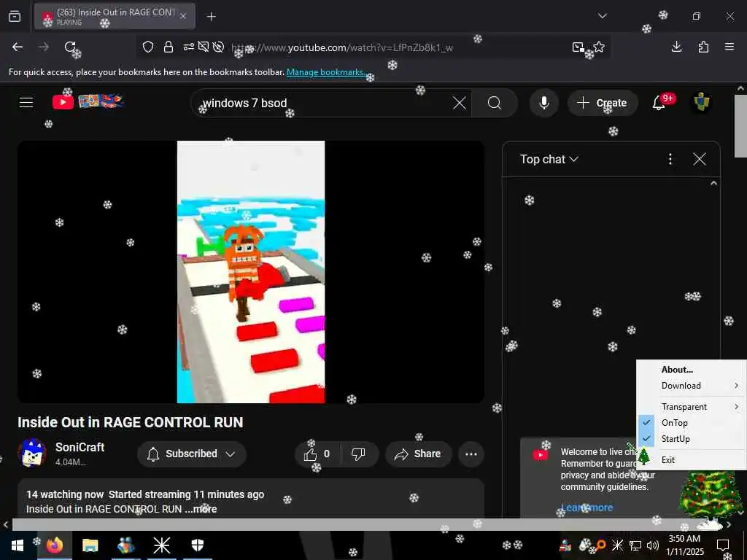This screenshot has height=560, width=747.
Task: Click the live stream video player
Action: pos(251,272)
